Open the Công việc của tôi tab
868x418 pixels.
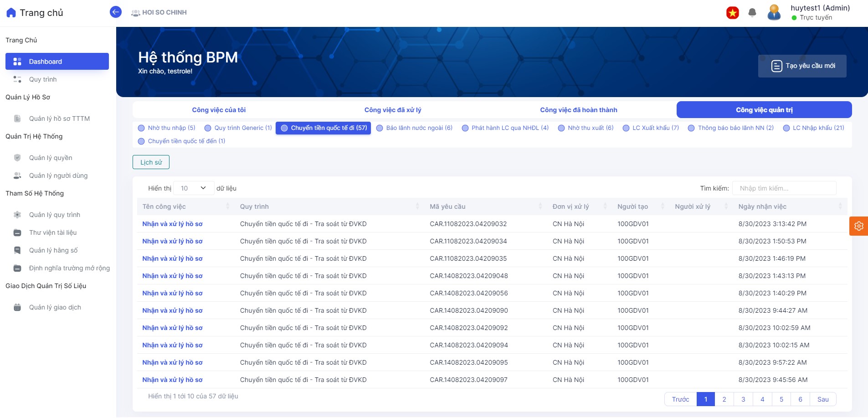(219, 110)
